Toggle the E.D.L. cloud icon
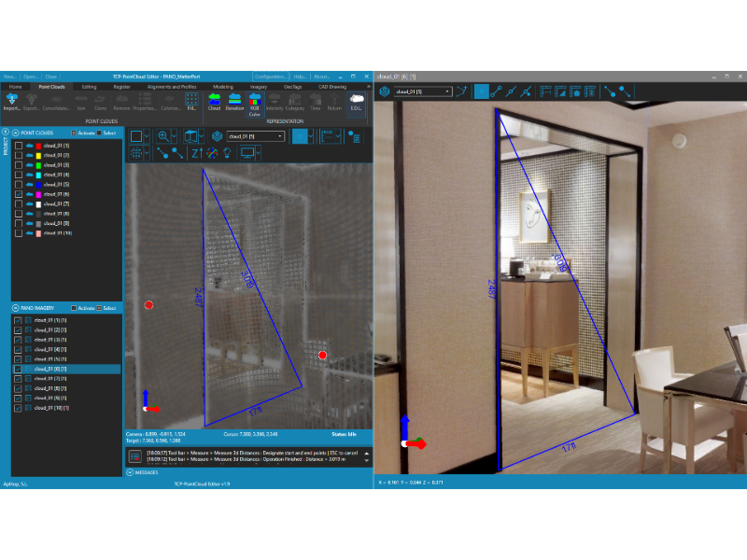This screenshot has width=747, height=560. pyautogui.click(x=357, y=102)
